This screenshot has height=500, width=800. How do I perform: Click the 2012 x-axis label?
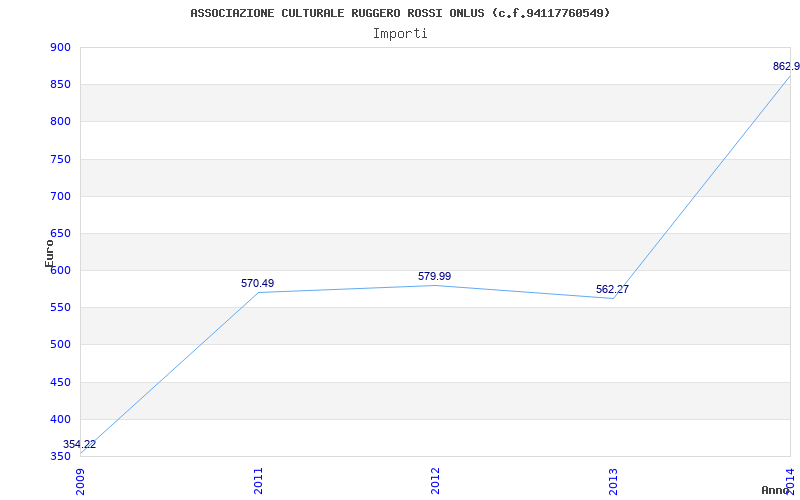(435, 482)
